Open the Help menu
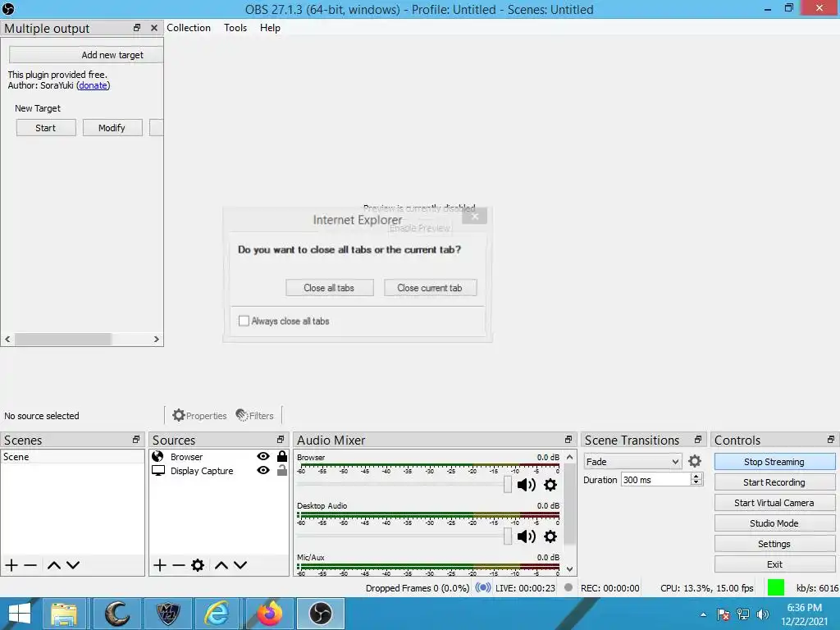This screenshot has width=840, height=630. (x=270, y=28)
